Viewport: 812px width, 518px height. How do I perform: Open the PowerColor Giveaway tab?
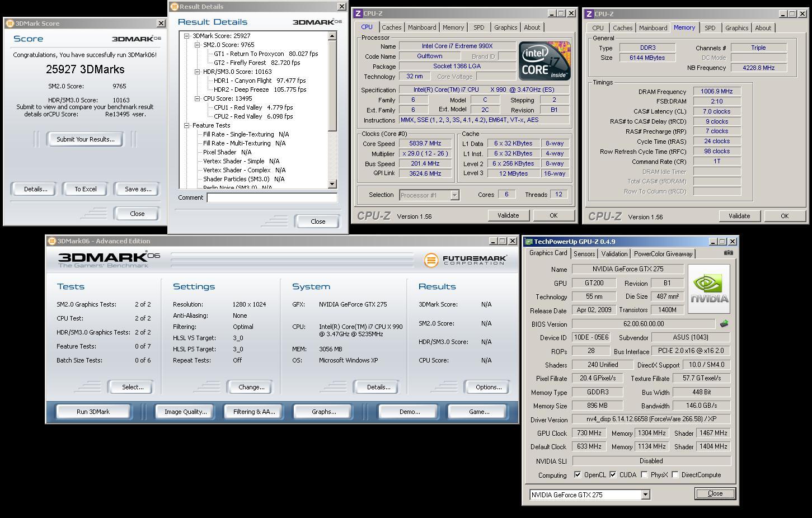[x=663, y=254]
